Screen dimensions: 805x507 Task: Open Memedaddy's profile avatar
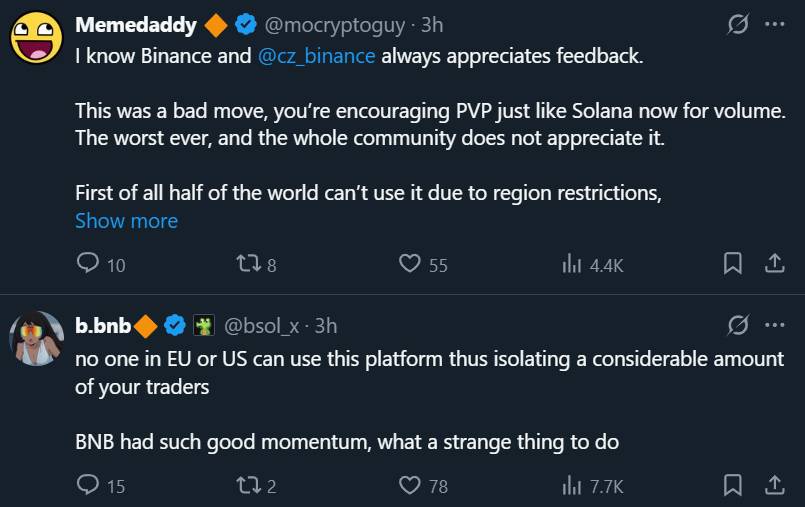pyautogui.click(x=35, y=38)
